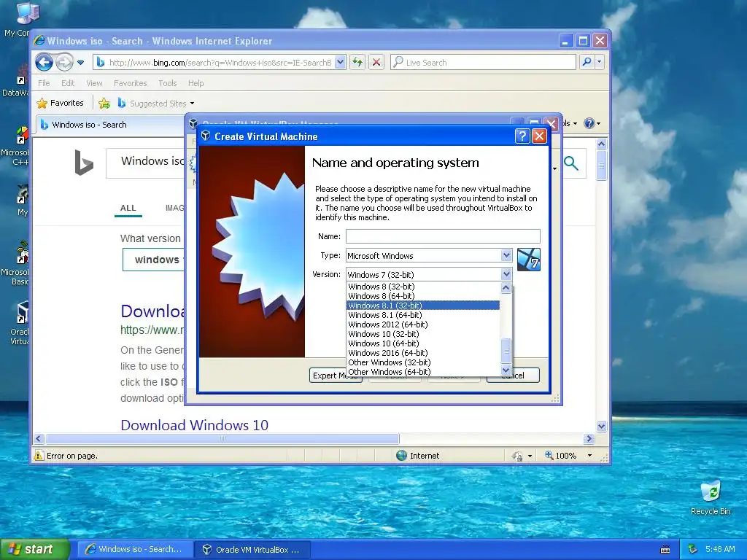Select Other Windows (64-bit) option
The width and height of the screenshot is (747, 560).
tap(422, 372)
